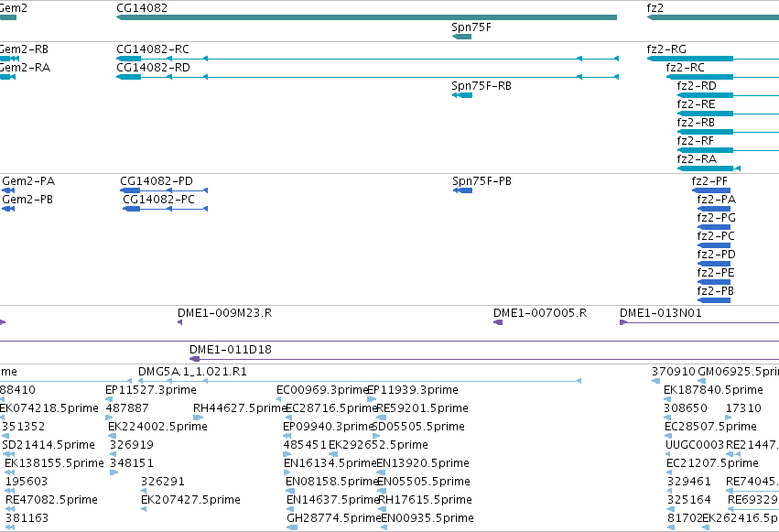The height and width of the screenshot is (532, 779).
Task: Select the DME1-007O05.R clone label
Action: point(540,313)
